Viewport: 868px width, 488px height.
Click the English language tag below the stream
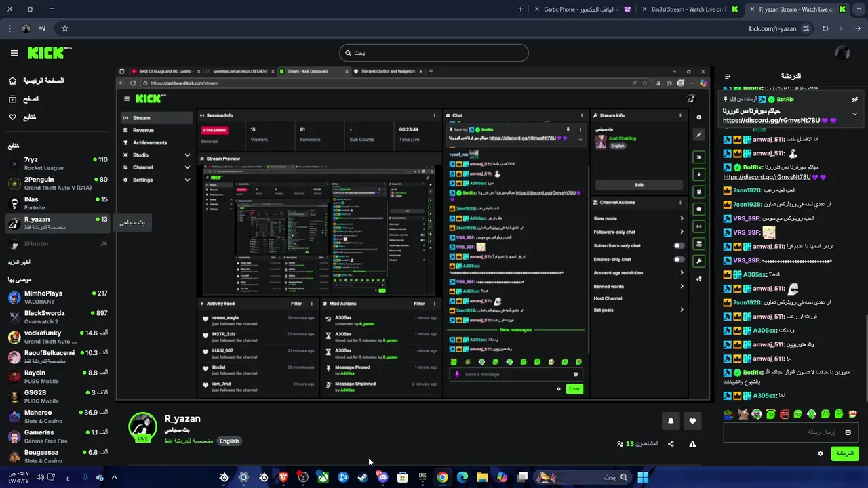(x=229, y=441)
